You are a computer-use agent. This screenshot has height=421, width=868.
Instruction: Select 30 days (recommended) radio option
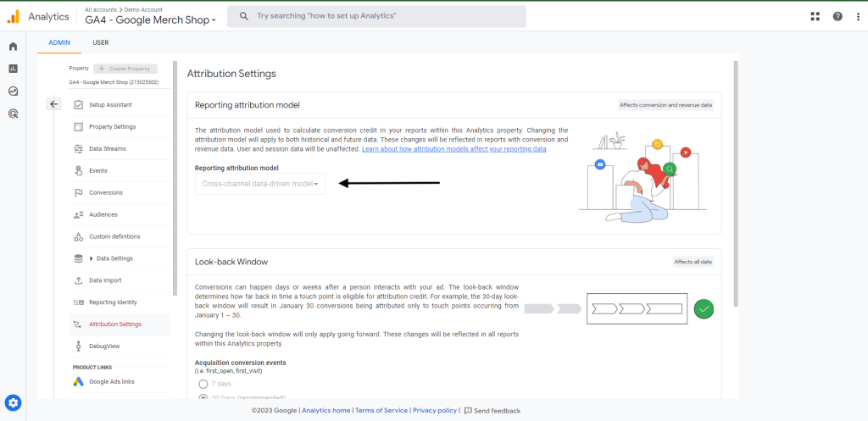click(x=203, y=397)
